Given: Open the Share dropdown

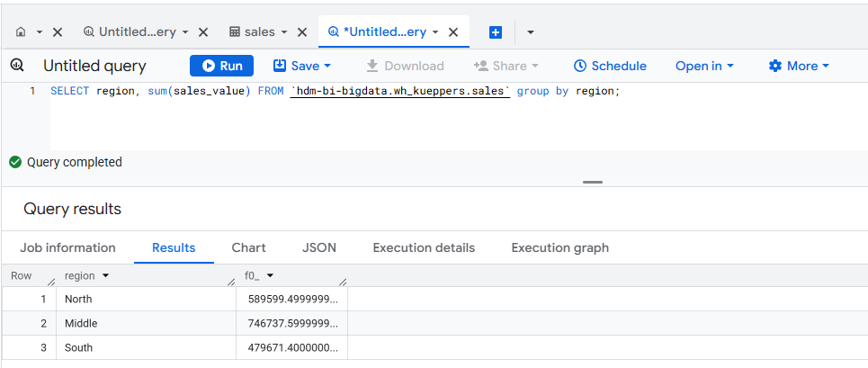Looking at the screenshot, I should tap(506, 66).
